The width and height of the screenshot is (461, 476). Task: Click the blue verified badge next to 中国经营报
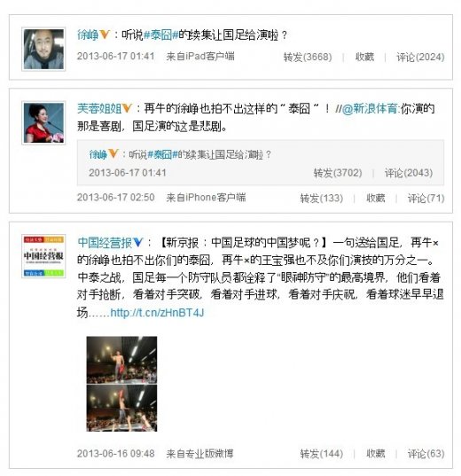[x=138, y=242]
